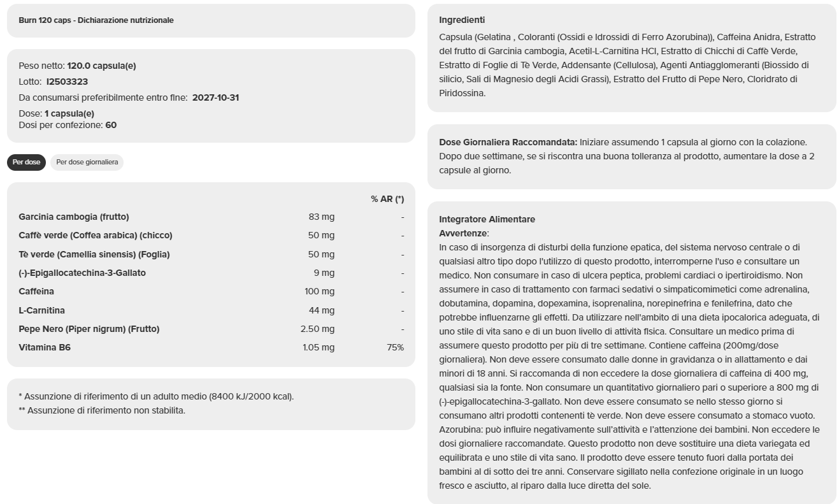839x504 pixels.
Task: Click the best-before date 2027-10-31
Action: [215, 97]
